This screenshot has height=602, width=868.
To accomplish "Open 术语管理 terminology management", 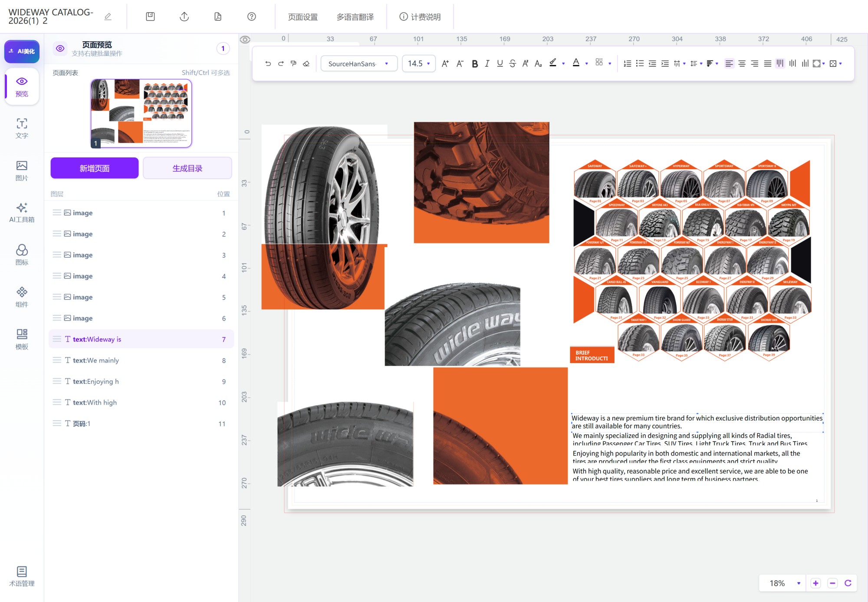I will 22,577.
